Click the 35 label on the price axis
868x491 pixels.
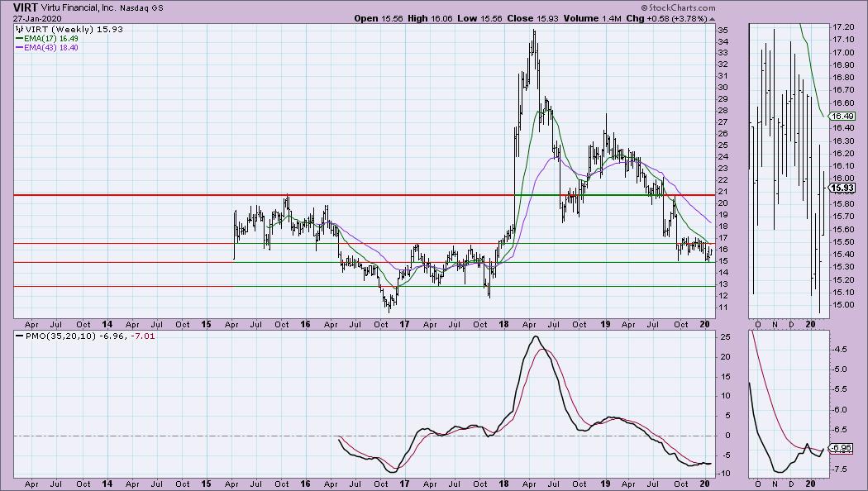pyautogui.click(x=723, y=30)
